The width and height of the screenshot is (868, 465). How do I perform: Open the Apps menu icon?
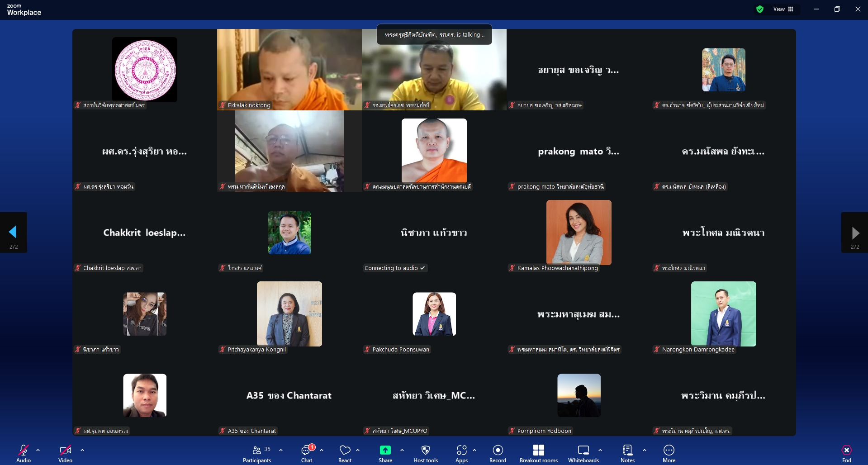pos(461,450)
